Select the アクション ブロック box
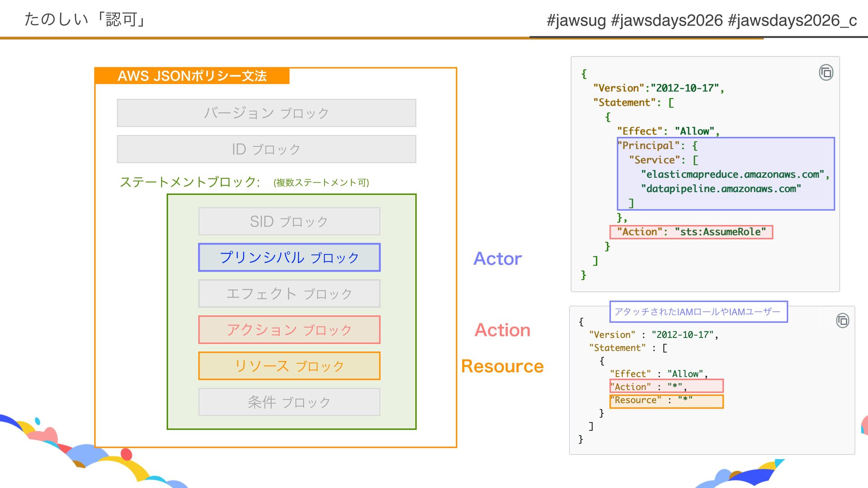The image size is (868, 488). point(289,330)
